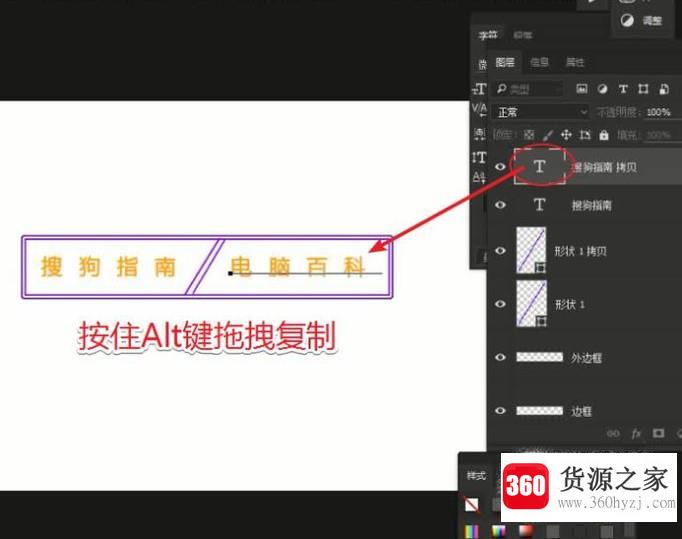Enable smart object filter icon

click(664, 89)
